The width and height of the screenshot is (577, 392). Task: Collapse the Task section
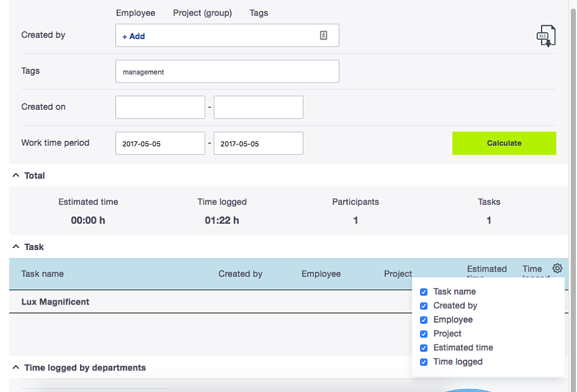click(16, 247)
